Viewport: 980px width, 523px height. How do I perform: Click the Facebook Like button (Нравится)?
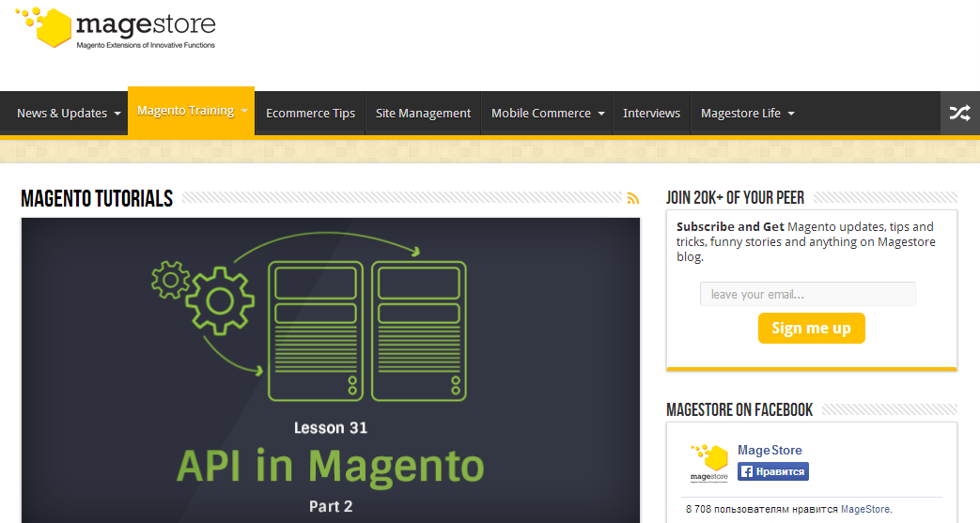coord(773,471)
